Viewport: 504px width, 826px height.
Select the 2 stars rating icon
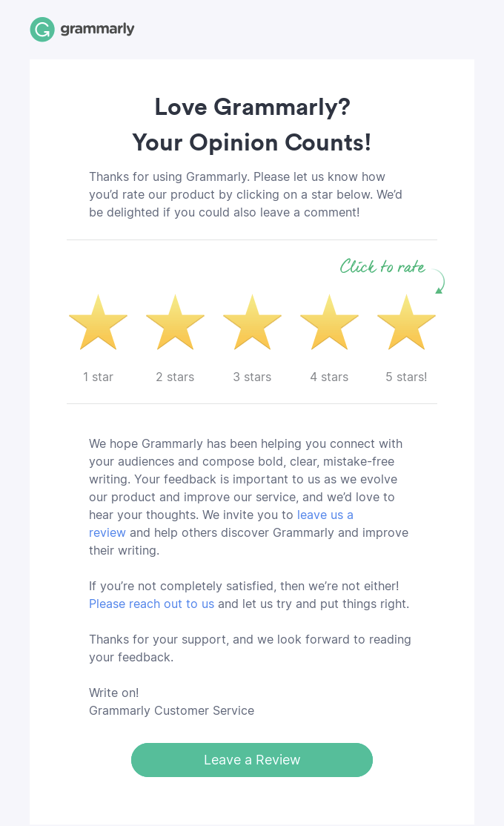(175, 323)
